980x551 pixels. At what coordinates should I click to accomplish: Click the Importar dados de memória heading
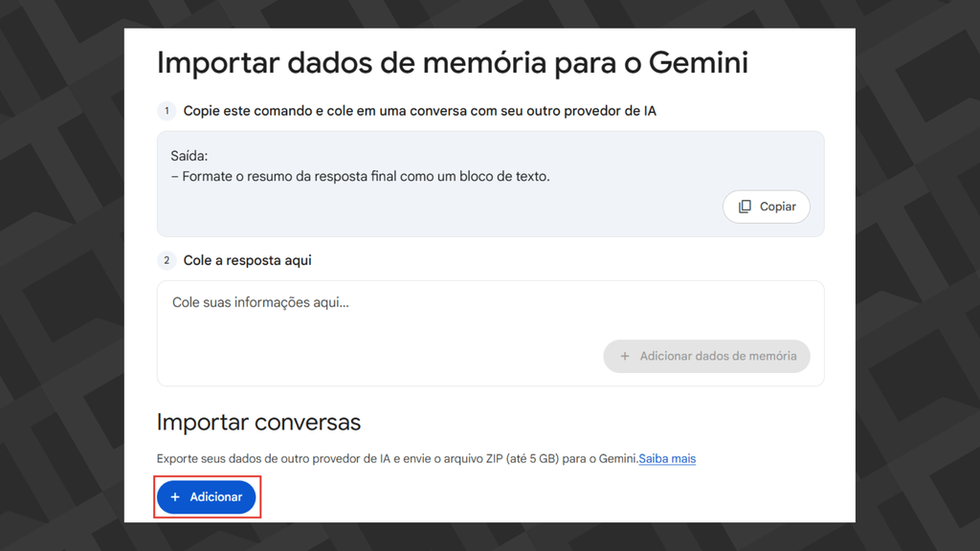(452, 61)
